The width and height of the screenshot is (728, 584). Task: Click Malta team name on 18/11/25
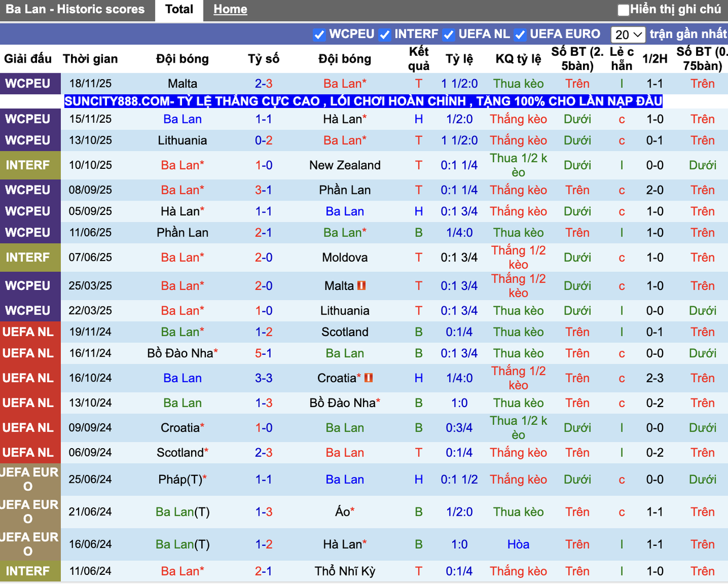tap(183, 84)
